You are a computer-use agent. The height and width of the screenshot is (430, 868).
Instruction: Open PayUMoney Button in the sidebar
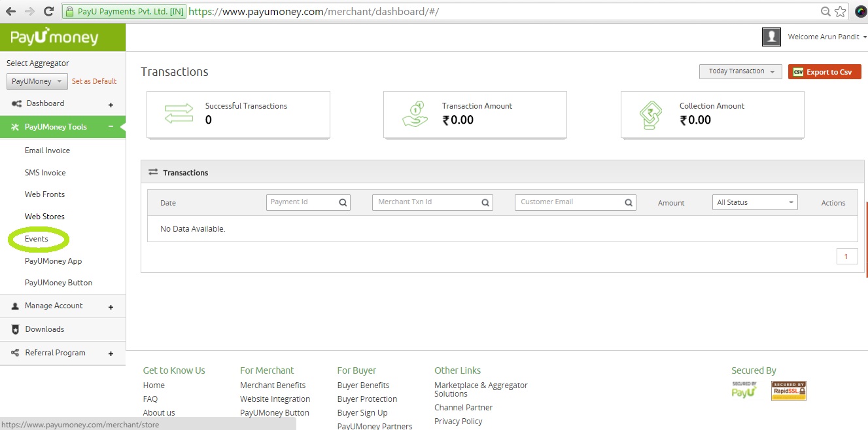tap(58, 283)
